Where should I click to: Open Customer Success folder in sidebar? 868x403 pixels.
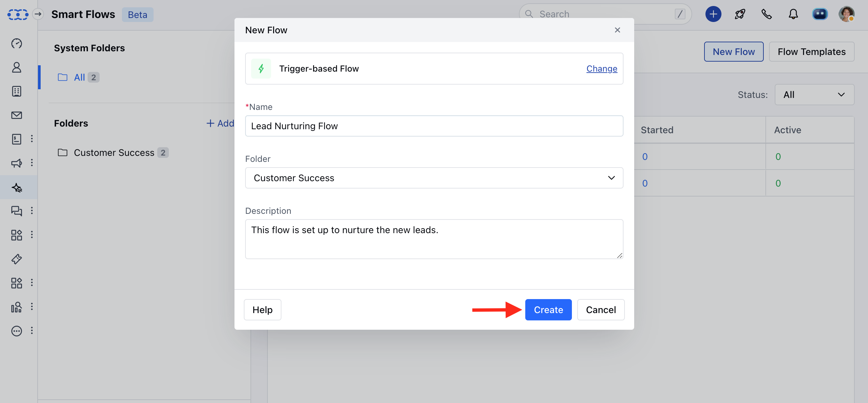[x=114, y=153]
